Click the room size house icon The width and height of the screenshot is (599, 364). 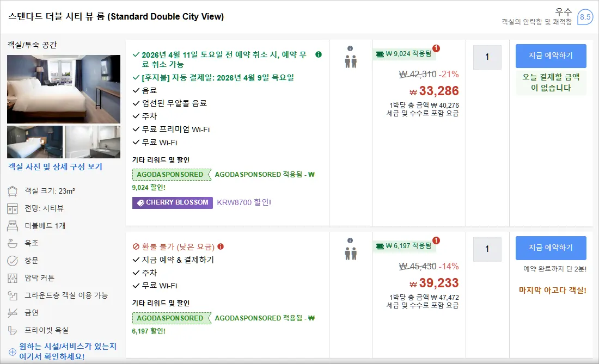tap(13, 191)
